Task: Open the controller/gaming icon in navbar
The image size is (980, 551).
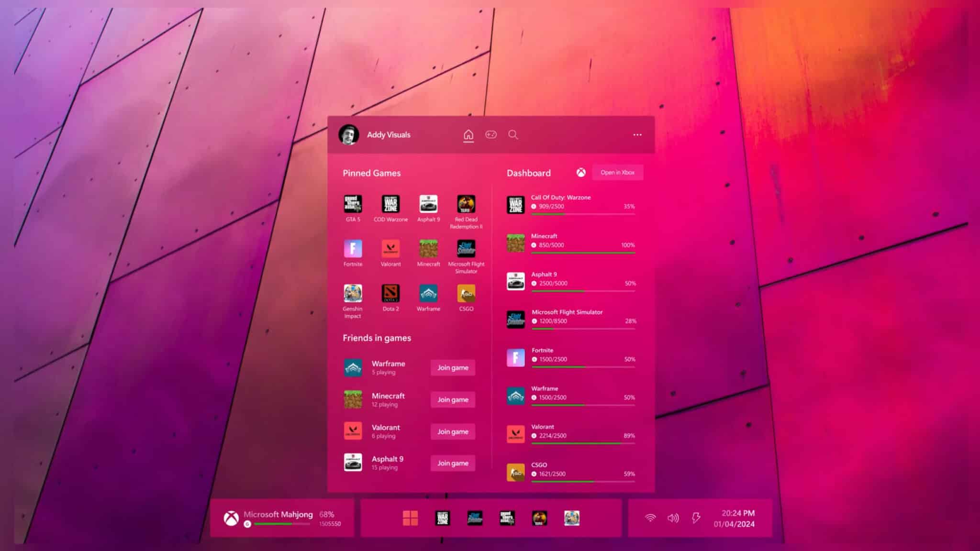Action: click(490, 135)
